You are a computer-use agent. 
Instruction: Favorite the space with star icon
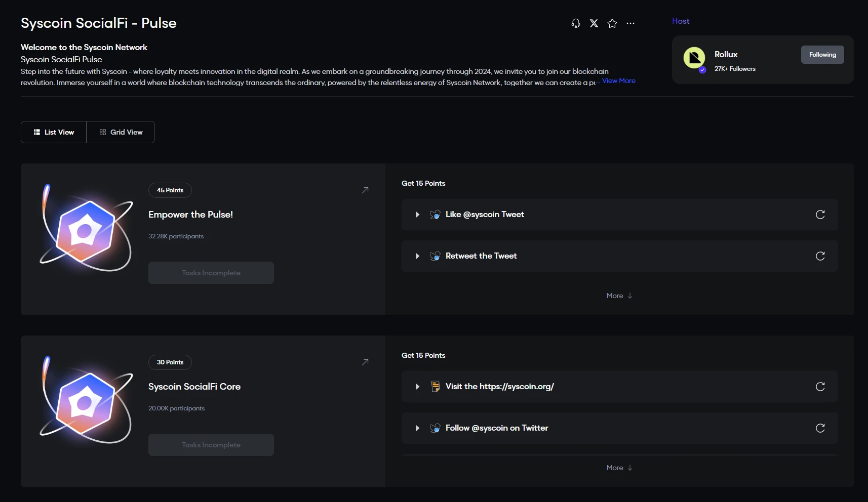pyautogui.click(x=612, y=23)
